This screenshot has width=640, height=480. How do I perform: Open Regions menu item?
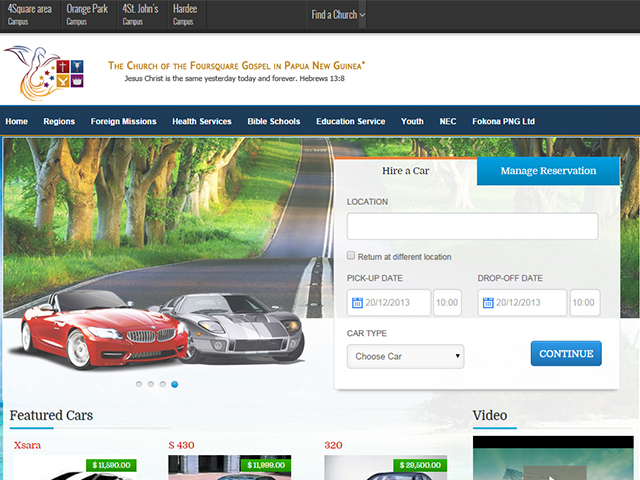tap(59, 121)
